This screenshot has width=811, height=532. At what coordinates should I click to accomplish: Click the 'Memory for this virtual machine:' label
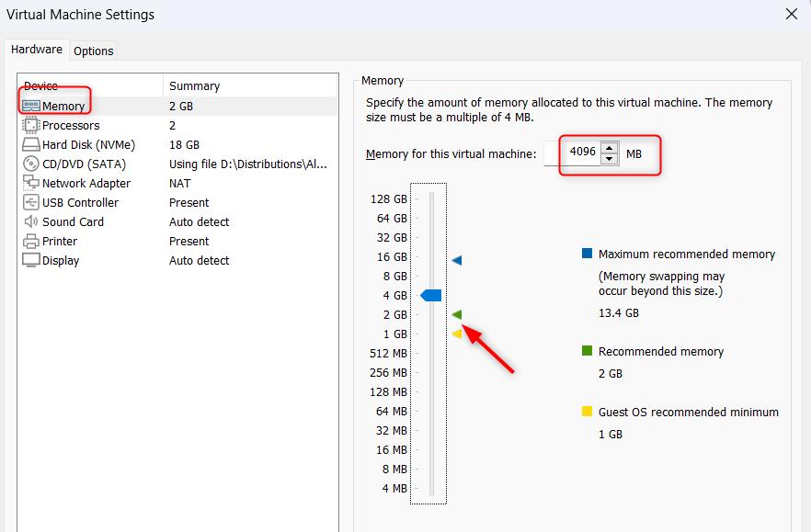pos(451,154)
